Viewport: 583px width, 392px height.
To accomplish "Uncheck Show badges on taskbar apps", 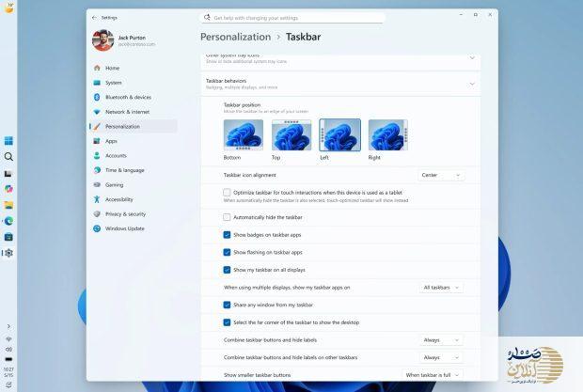I will coord(227,234).
